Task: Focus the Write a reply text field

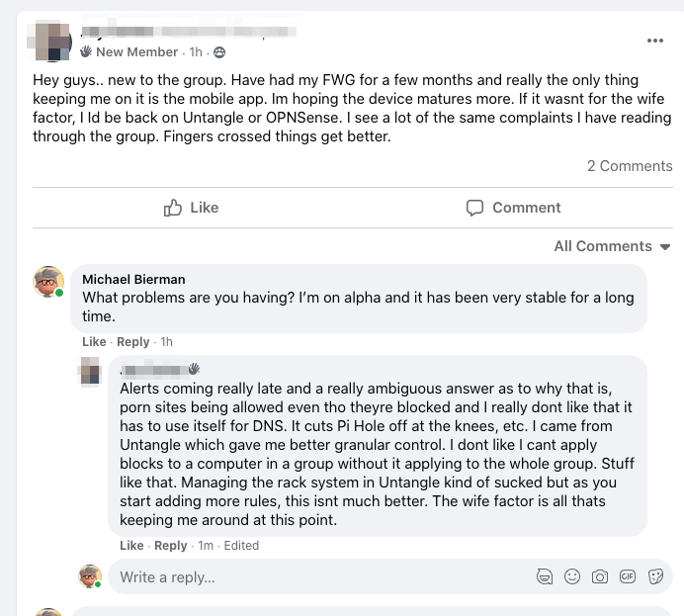Action: pos(316,576)
